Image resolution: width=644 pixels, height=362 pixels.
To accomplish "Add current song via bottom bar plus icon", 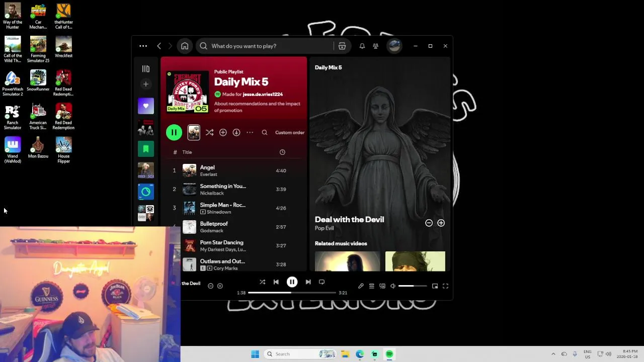I will (x=220, y=286).
